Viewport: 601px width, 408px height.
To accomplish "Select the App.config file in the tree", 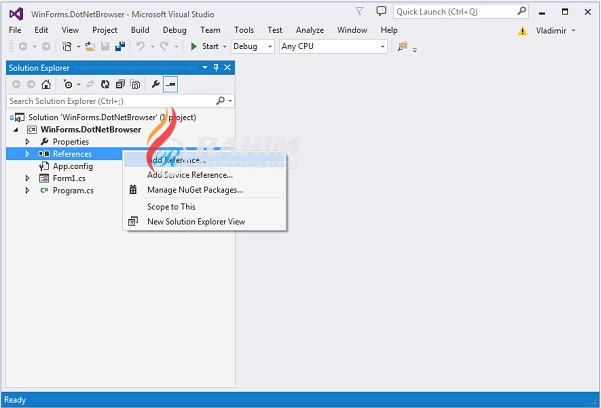I will tap(73, 166).
